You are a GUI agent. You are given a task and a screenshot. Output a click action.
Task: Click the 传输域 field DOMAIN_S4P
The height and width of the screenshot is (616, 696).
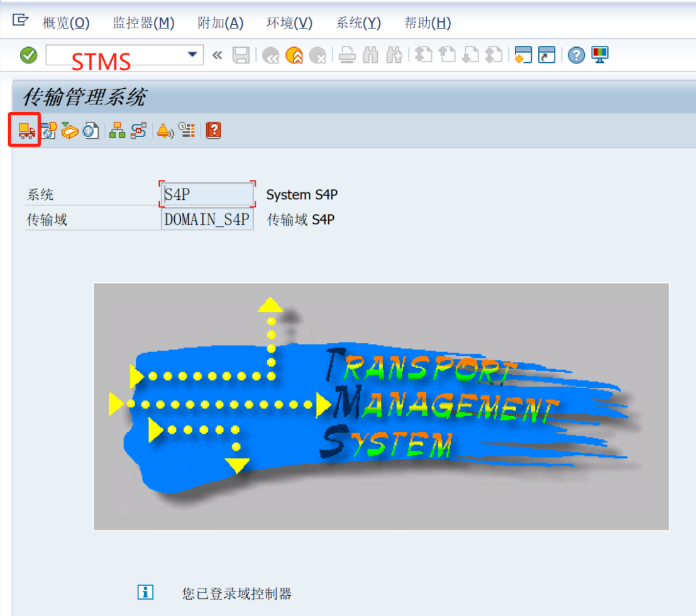(x=207, y=219)
